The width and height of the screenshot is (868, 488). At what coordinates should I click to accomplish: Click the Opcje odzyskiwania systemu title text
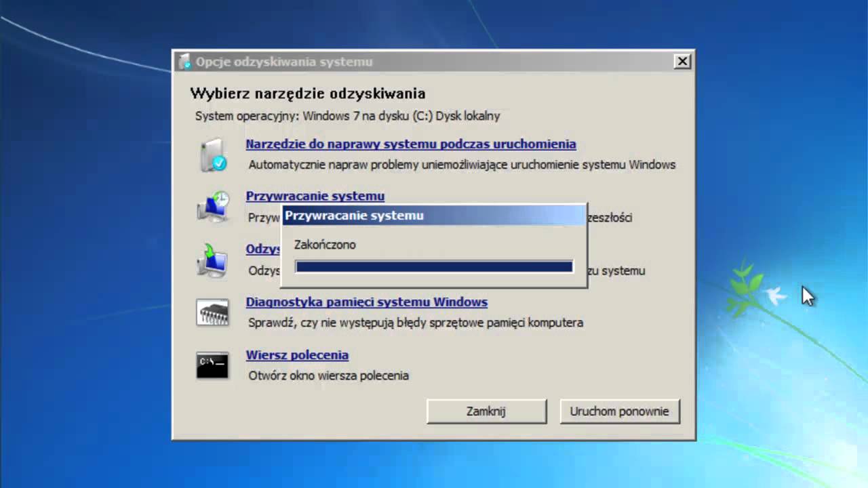(284, 62)
